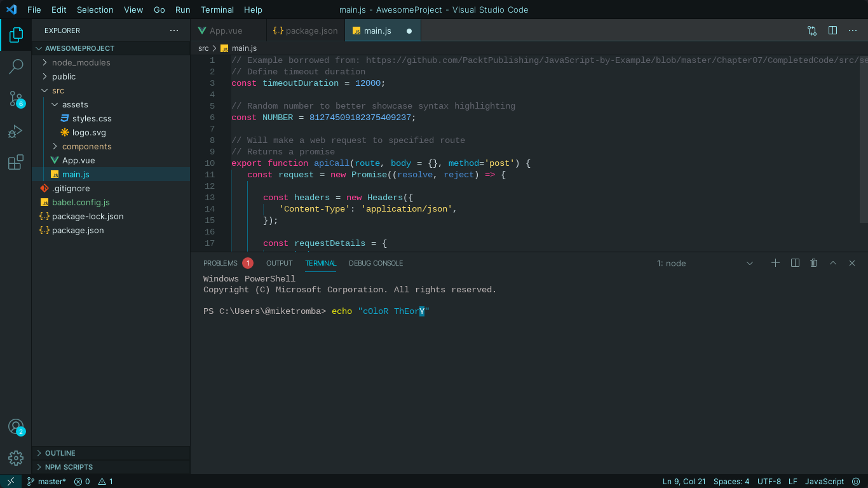
Task: Select the styles.css file
Action: tap(92, 118)
